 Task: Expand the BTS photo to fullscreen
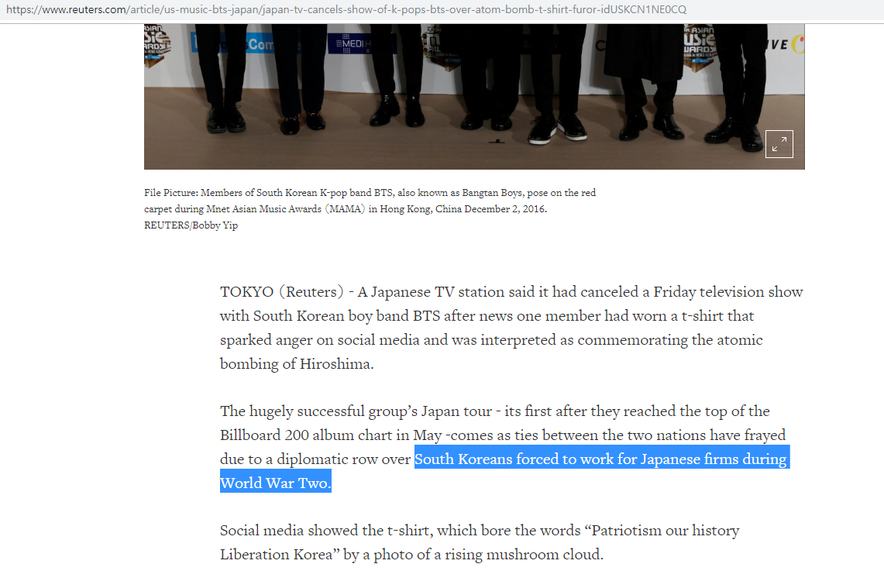[779, 144]
